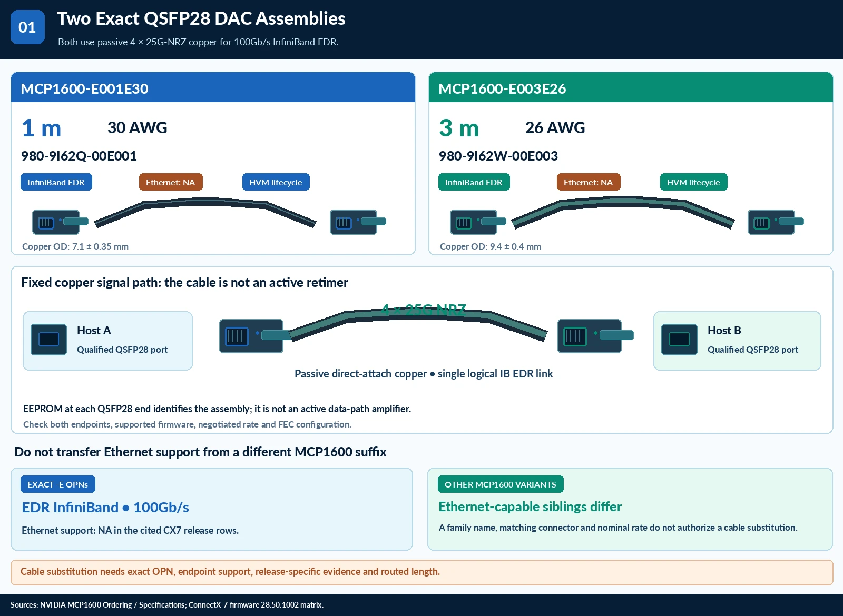
Task: Click the EDR InfiniBand • 100Gb/s heading
Action: [105, 508]
